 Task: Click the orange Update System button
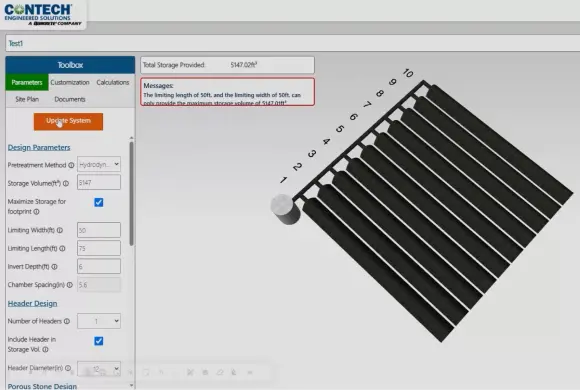click(68, 121)
